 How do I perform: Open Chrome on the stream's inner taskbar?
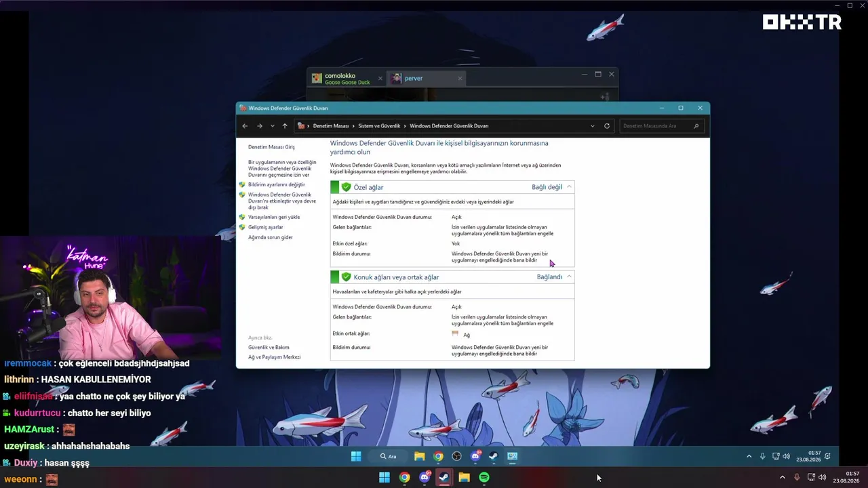click(x=439, y=456)
